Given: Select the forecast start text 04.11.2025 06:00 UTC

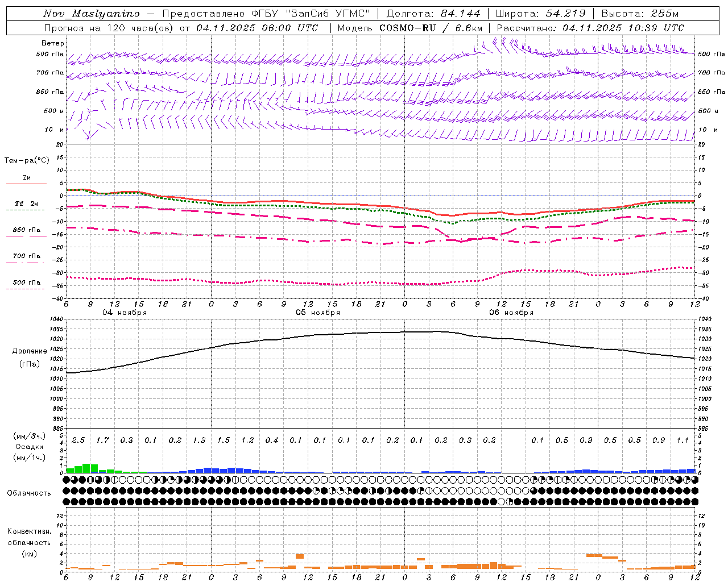Looking at the screenshot, I should point(257,28).
